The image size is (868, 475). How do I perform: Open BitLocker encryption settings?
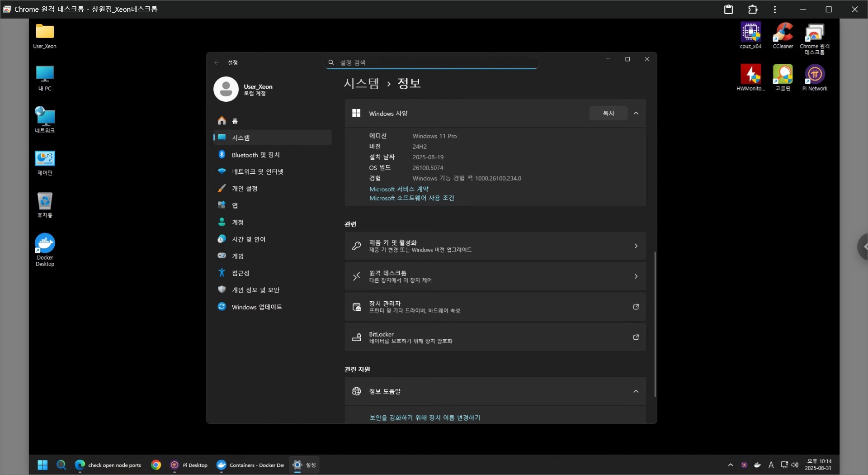495,337
